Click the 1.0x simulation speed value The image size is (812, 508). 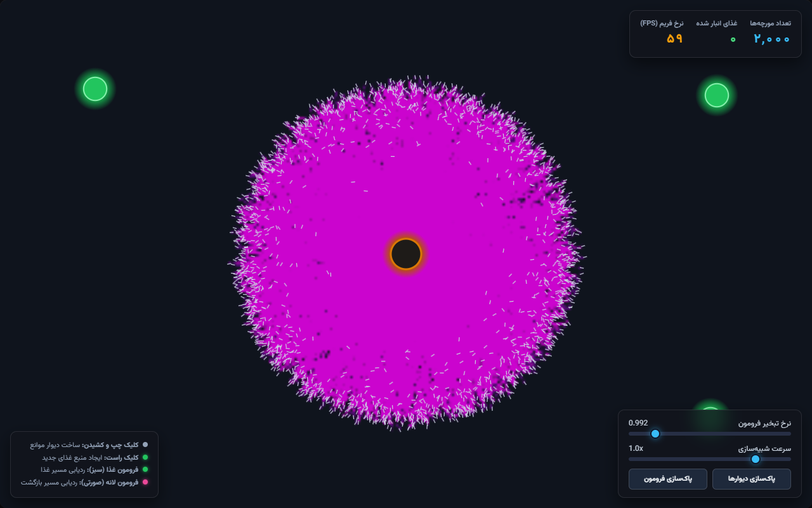[636, 448]
